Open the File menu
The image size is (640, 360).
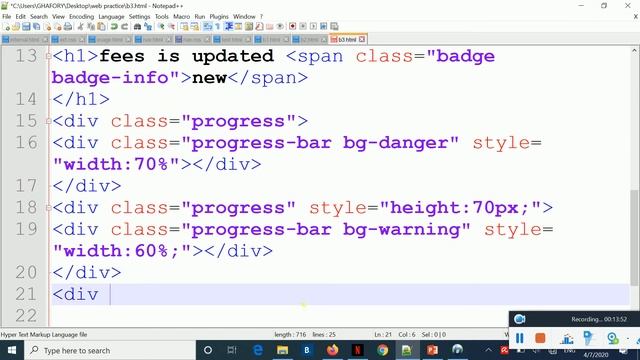click(7, 17)
